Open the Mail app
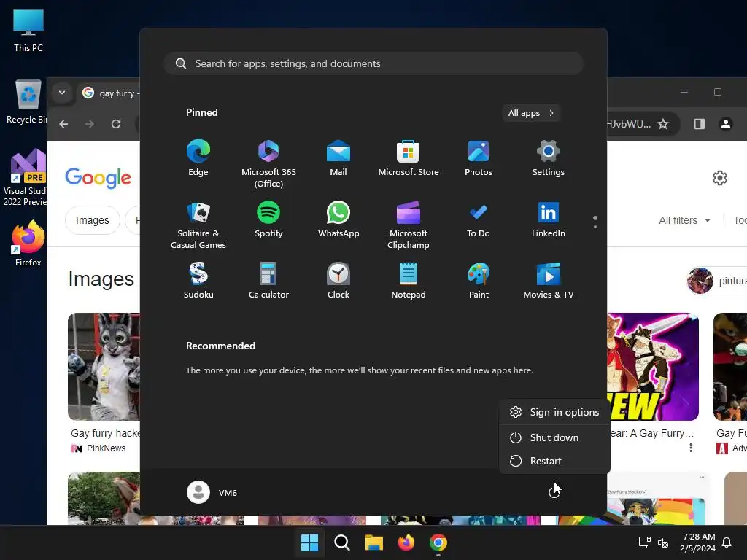 [338, 158]
